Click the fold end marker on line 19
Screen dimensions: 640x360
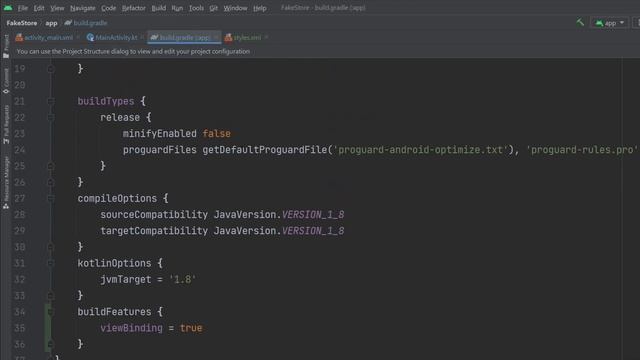pyautogui.click(x=51, y=69)
